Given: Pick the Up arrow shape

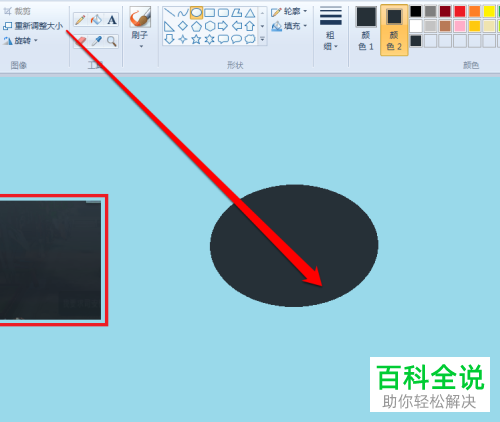Looking at the screenshot, I should pyautogui.click(x=250, y=26).
